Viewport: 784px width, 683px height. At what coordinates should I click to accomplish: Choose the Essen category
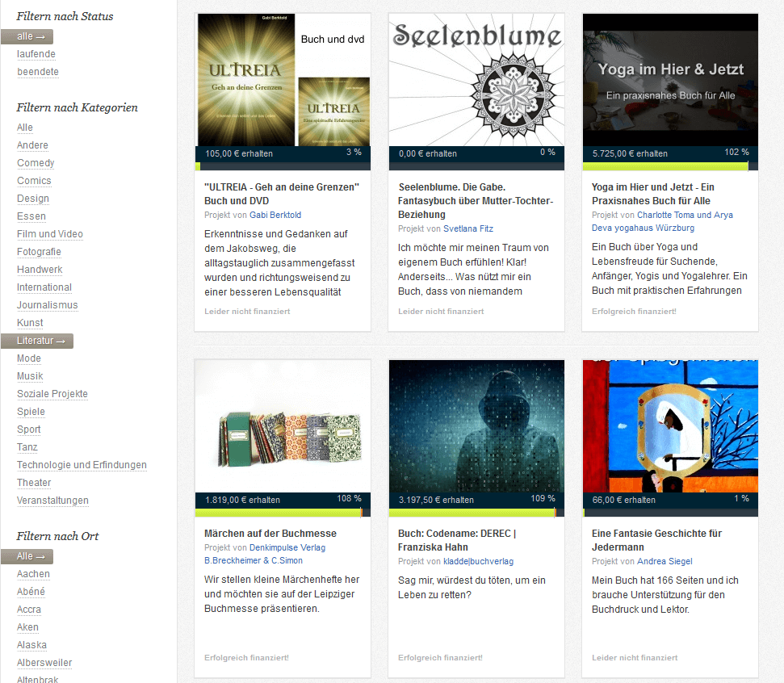pyautogui.click(x=31, y=216)
